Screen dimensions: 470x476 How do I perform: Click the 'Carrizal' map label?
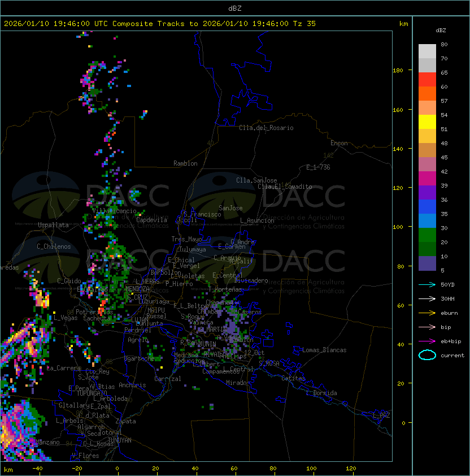coord(168,379)
